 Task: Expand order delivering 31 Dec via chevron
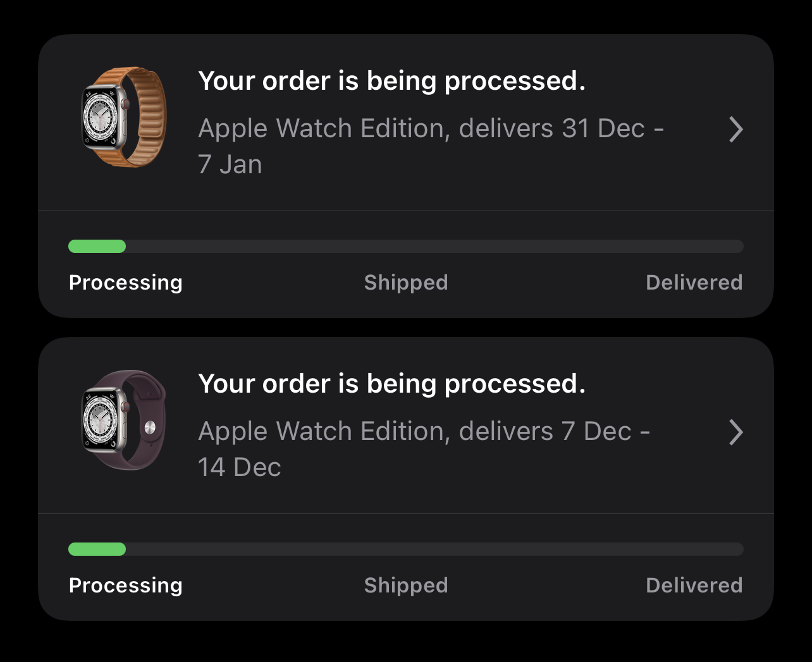(x=735, y=130)
